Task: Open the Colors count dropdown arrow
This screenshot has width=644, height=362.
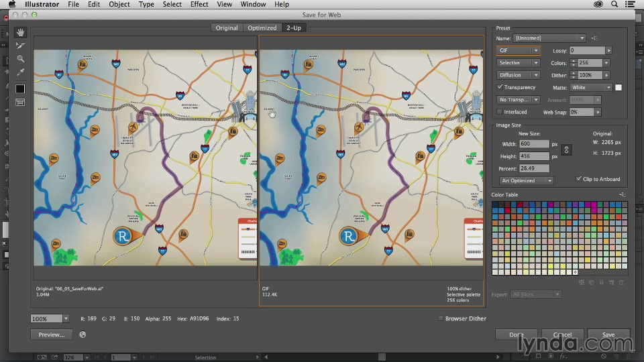Action: tap(606, 63)
